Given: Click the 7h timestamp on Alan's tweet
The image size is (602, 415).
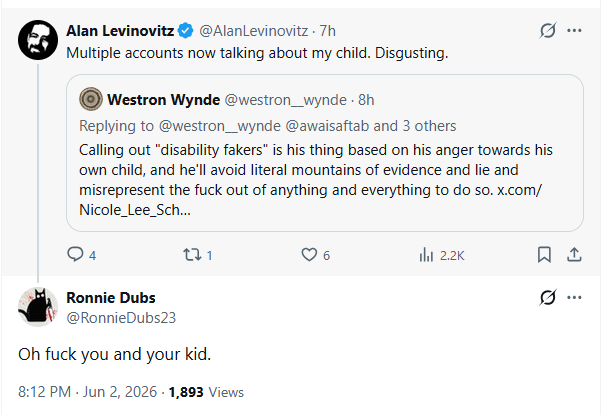Looking at the screenshot, I should [327, 31].
